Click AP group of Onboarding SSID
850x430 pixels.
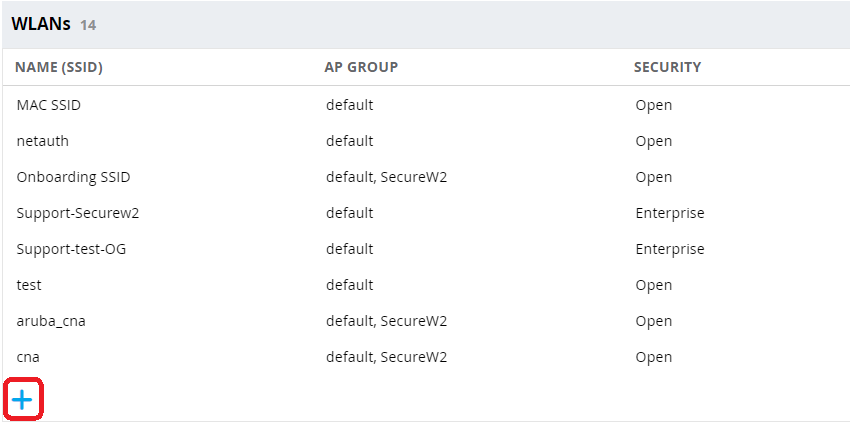(386, 177)
